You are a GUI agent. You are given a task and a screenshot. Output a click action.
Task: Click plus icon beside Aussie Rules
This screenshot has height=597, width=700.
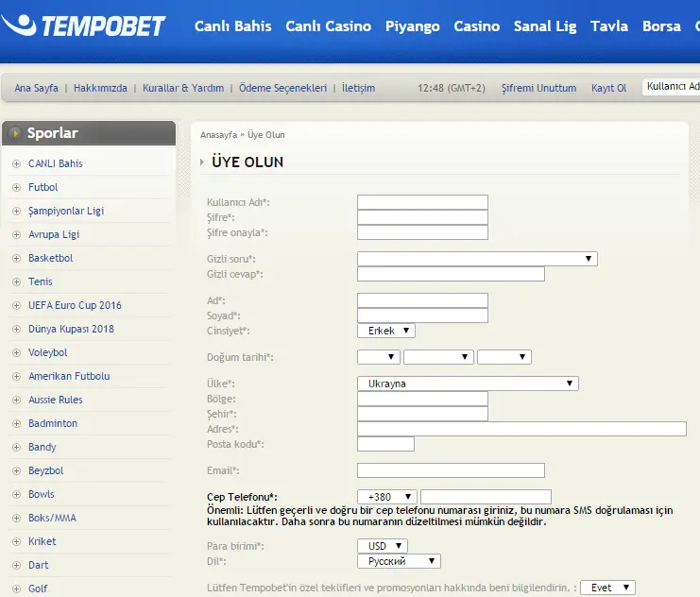click(16, 401)
